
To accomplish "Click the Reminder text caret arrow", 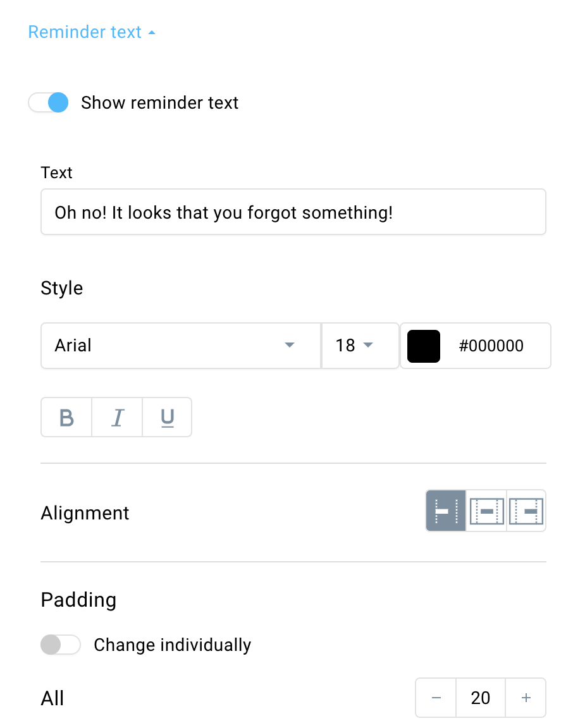I will [152, 32].
